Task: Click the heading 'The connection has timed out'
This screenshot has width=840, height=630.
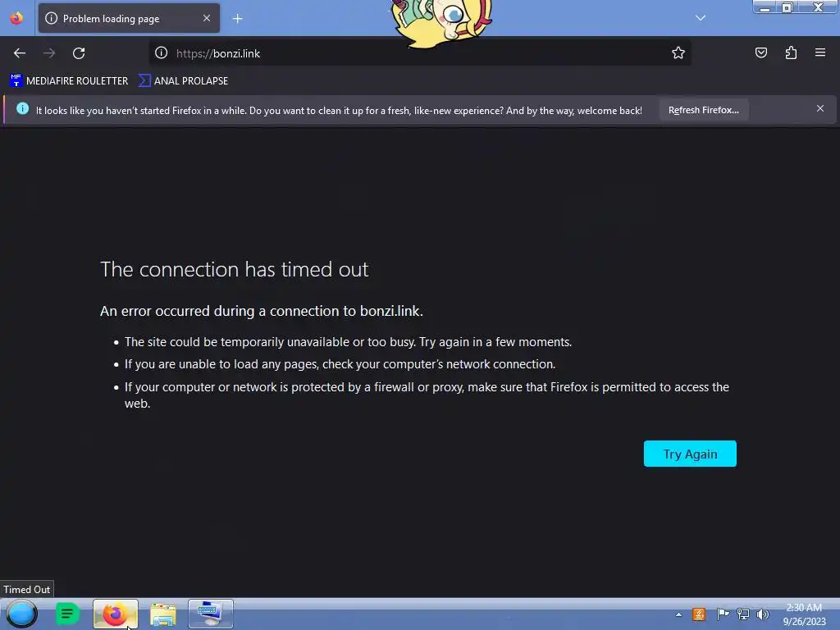Action: click(235, 269)
